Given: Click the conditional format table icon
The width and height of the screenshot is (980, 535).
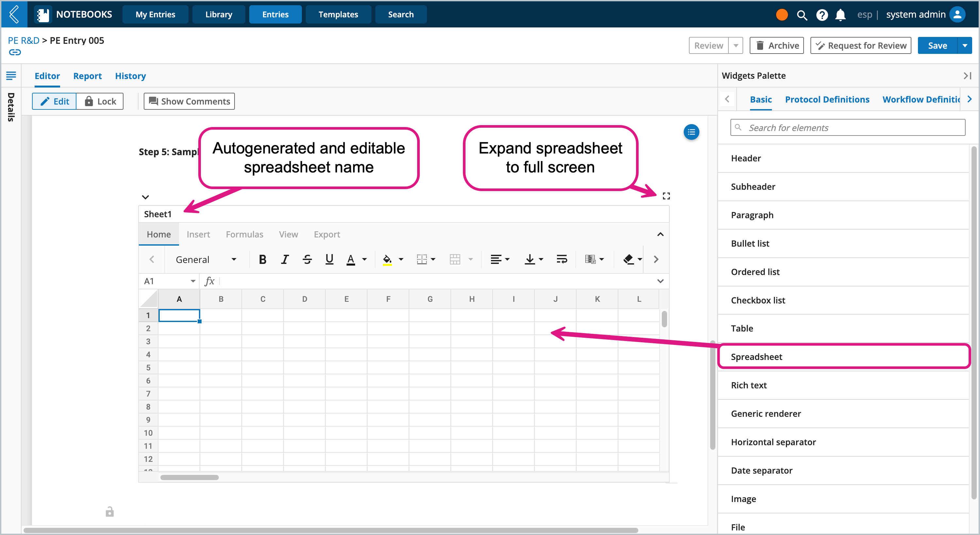Looking at the screenshot, I should [590, 260].
